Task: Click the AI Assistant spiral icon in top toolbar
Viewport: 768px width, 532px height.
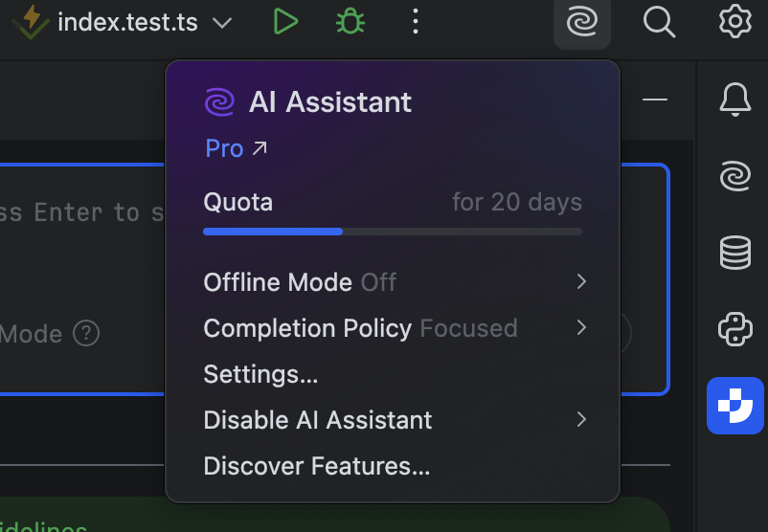Action: coord(581,22)
